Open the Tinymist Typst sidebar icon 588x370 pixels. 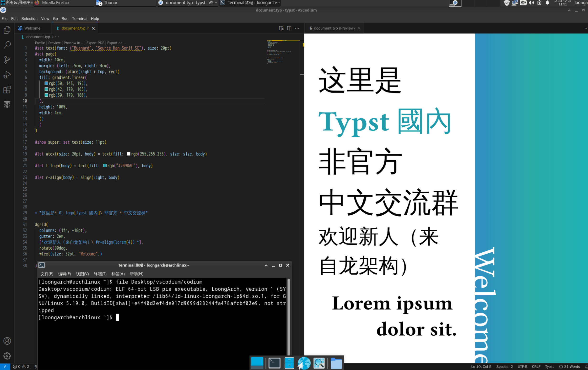pos(7,104)
